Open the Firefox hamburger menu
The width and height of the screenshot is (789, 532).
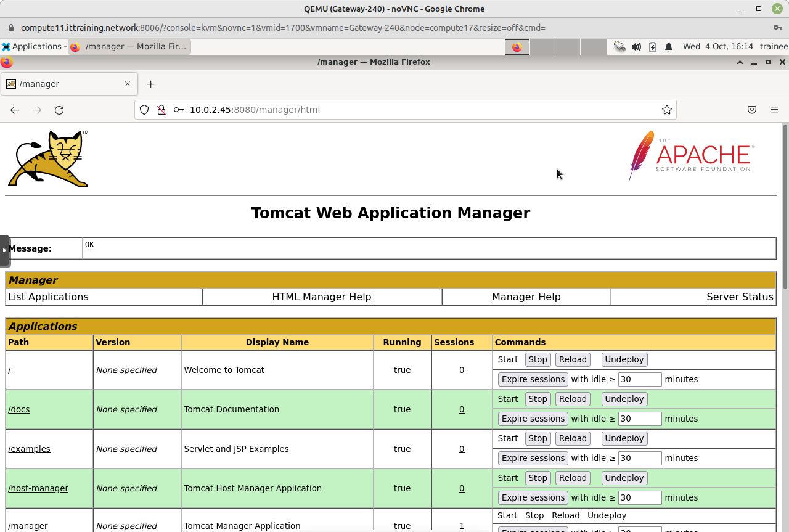774,110
